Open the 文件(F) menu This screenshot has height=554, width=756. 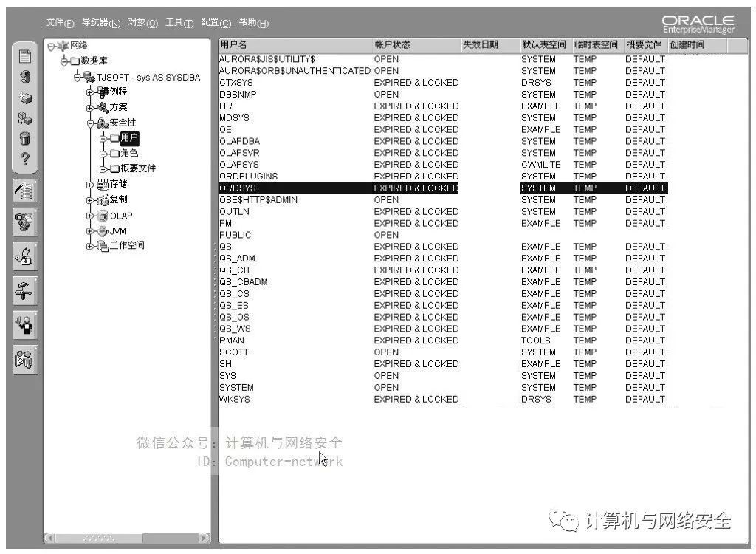click(x=60, y=22)
